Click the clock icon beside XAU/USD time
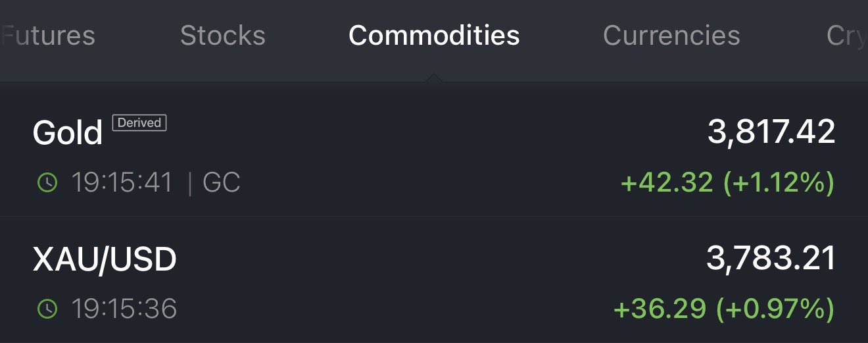The image size is (868, 343). [47, 308]
